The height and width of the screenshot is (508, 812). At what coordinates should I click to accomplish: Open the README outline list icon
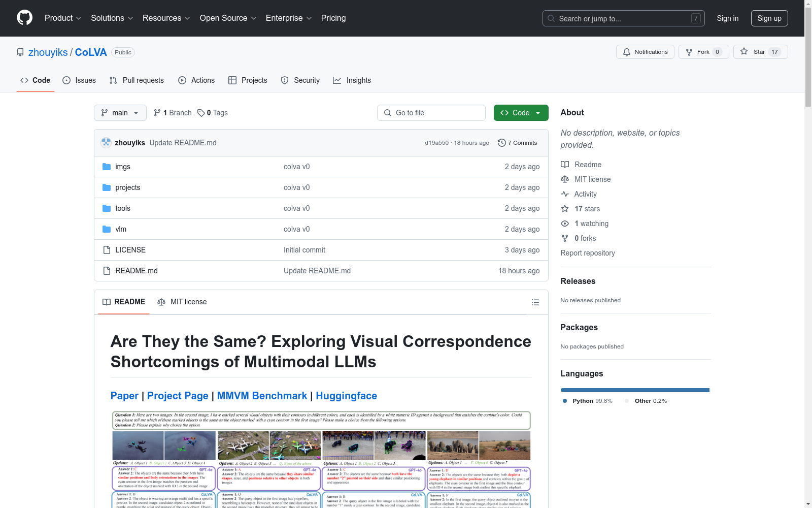(x=535, y=302)
